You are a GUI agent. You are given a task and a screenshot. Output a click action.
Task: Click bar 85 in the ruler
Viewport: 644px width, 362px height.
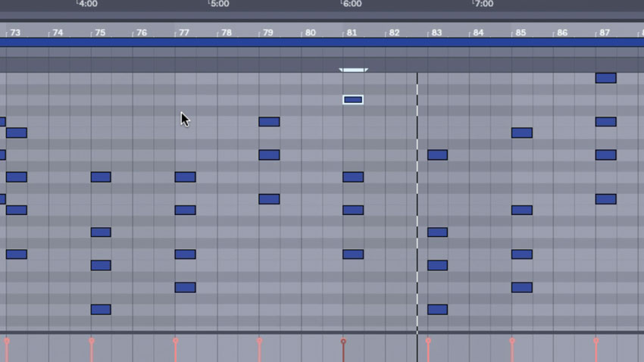(x=521, y=33)
